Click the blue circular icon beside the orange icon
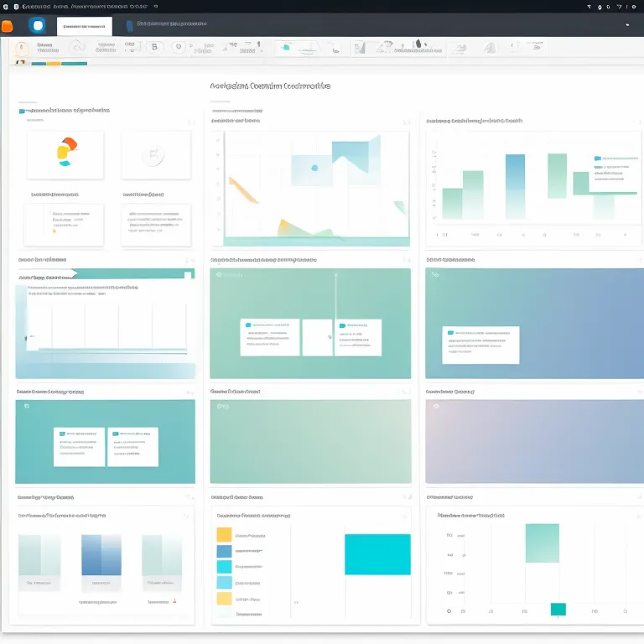The height and width of the screenshot is (644, 644). 37,26
